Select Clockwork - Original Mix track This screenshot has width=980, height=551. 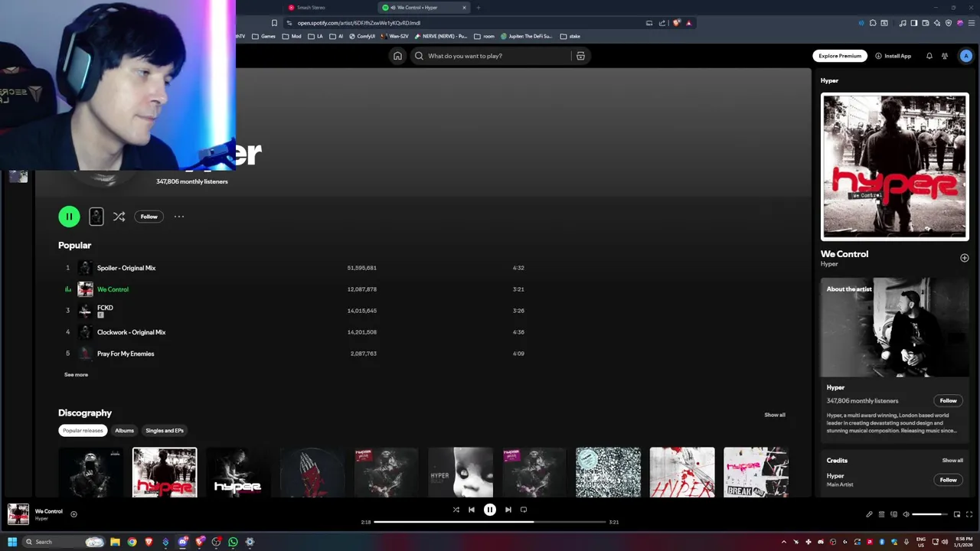pos(131,332)
